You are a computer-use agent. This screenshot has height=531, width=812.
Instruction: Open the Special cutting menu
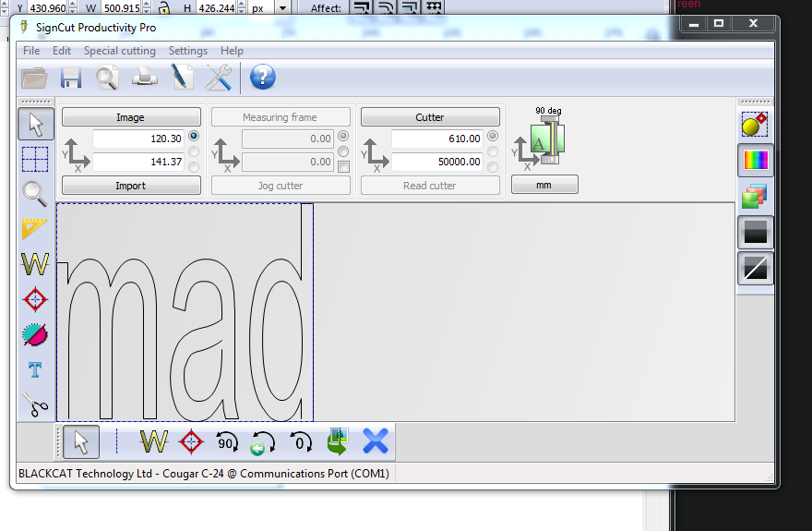point(120,51)
